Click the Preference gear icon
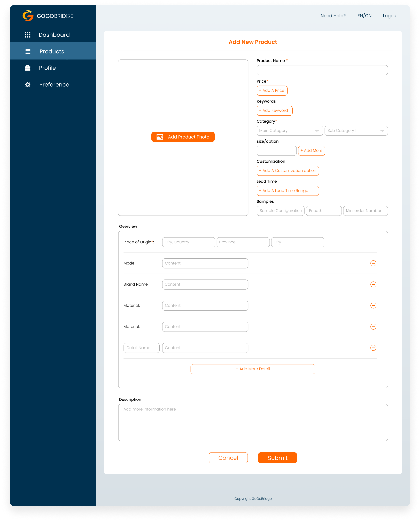This screenshot has width=420, height=521. [x=28, y=84]
